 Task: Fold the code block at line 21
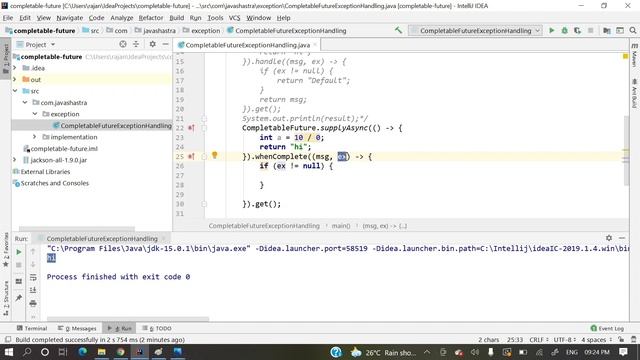point(204,119)
